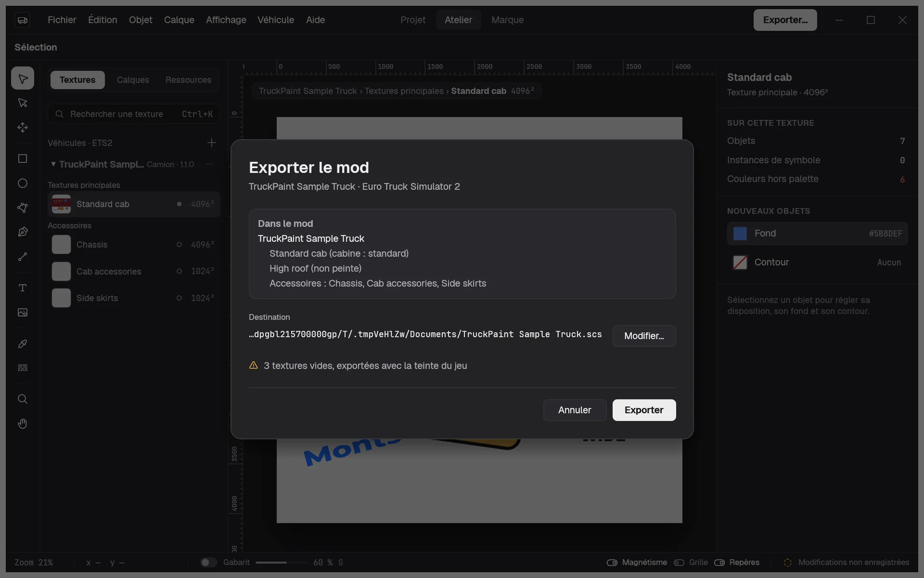
Task: Choose the Zoom magnifier tool
Action: pos(23,399)
